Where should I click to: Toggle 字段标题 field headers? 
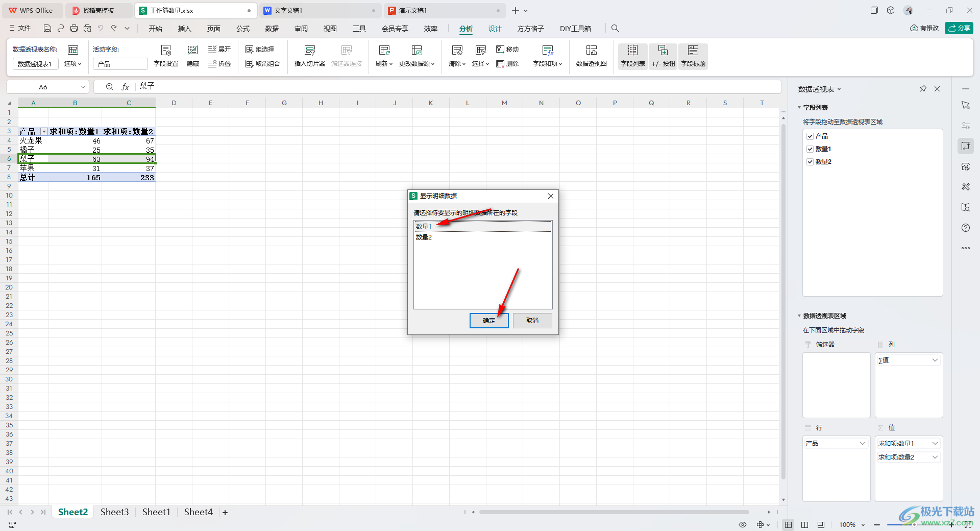693,56
